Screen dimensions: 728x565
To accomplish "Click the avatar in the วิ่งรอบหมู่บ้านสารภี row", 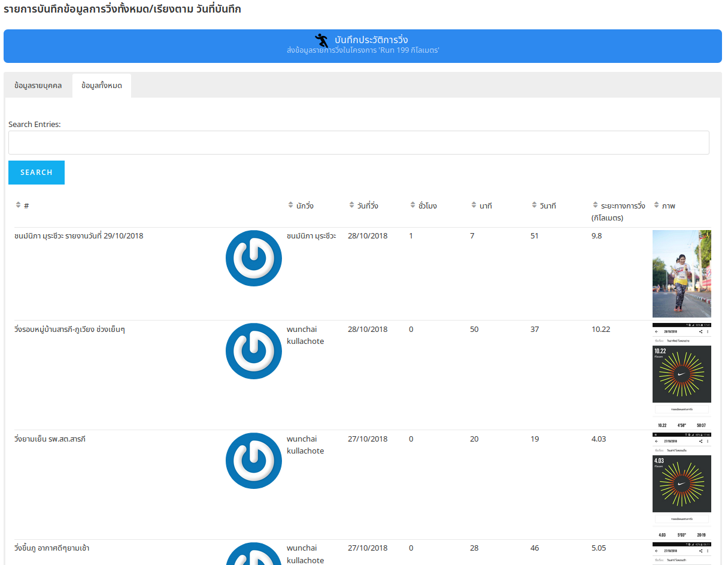I will pyautogui.click(x=254, y=351).
